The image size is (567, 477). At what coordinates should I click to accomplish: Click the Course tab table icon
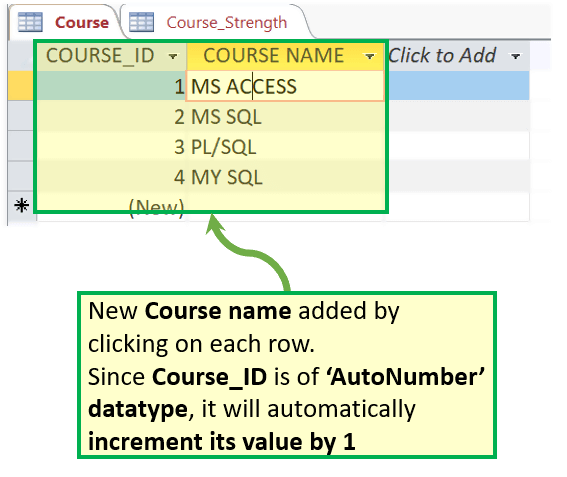[30, 22]
